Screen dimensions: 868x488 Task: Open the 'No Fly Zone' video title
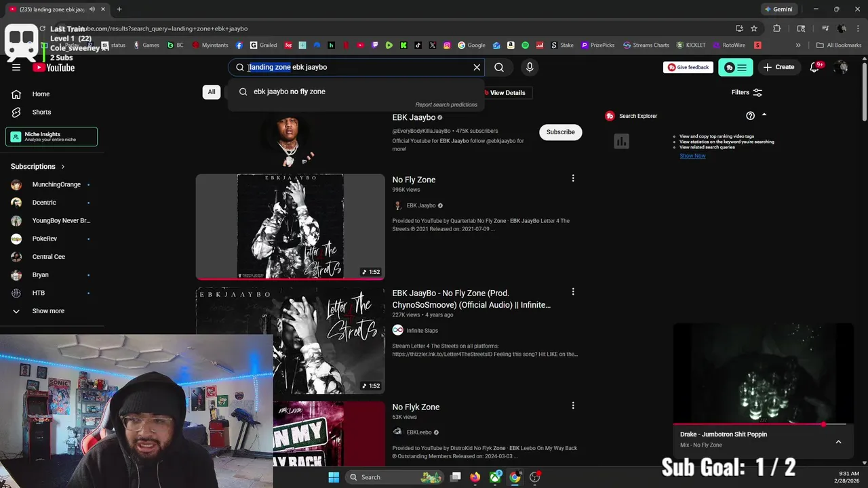pyautogui.click(x=414, y=180)
